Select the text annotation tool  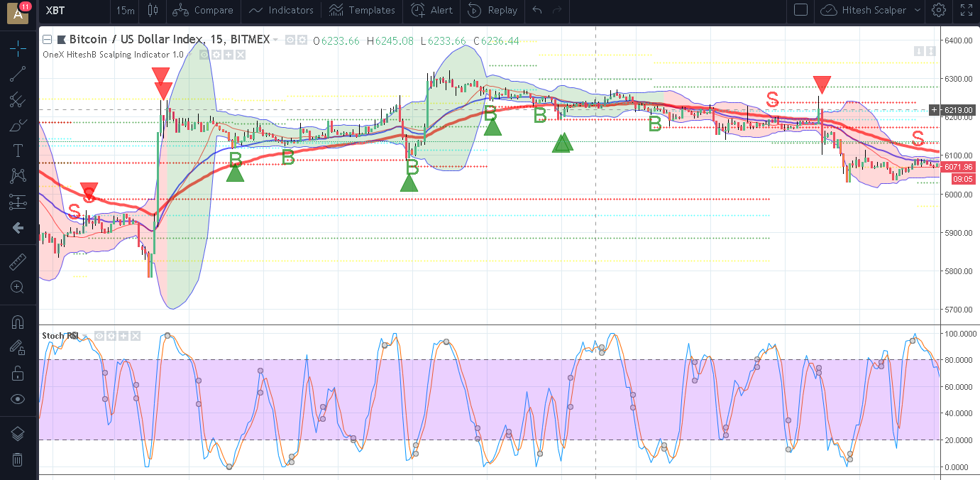click(18, 150)
